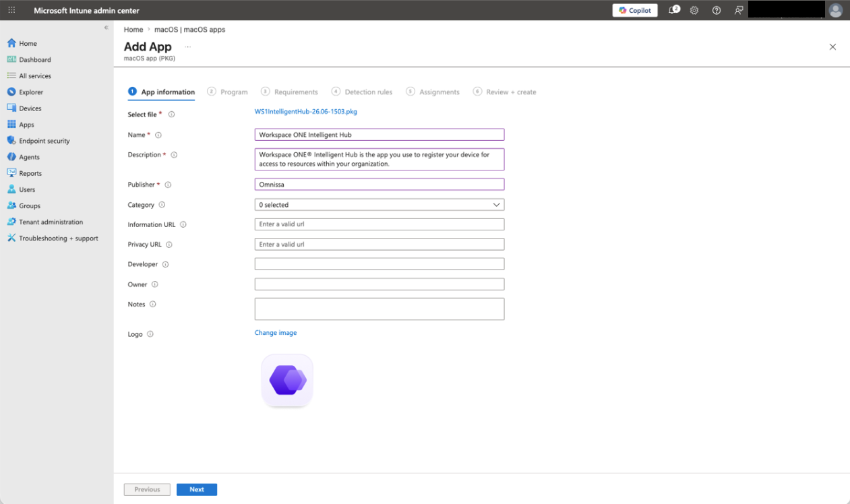Open the settings gear icon

pyautogui.click(x=694, y=10)
